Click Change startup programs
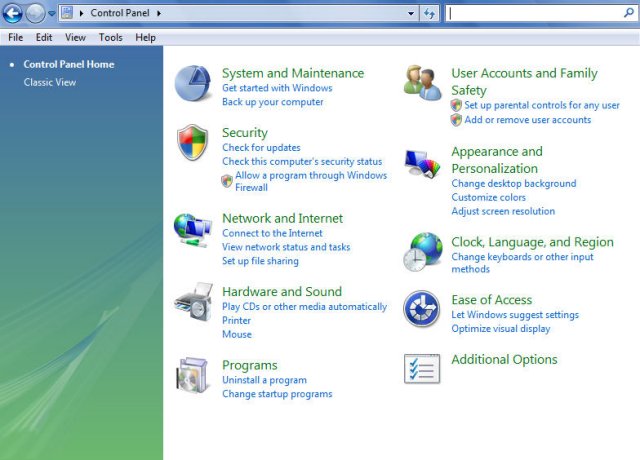Screen dimensions: 640x460 click(277, 394)
